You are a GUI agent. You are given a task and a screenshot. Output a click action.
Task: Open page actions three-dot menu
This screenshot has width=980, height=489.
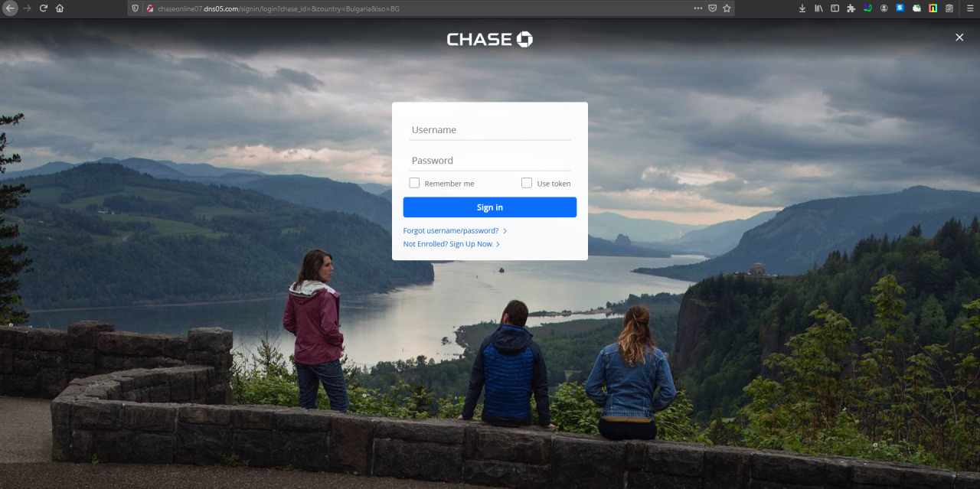coord(697,8)
